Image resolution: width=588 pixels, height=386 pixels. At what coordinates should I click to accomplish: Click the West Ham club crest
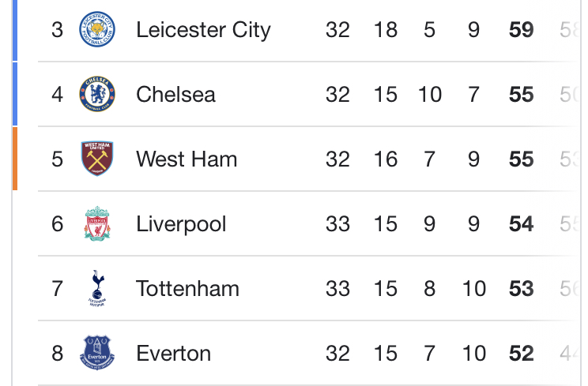[x=97, y=159]
